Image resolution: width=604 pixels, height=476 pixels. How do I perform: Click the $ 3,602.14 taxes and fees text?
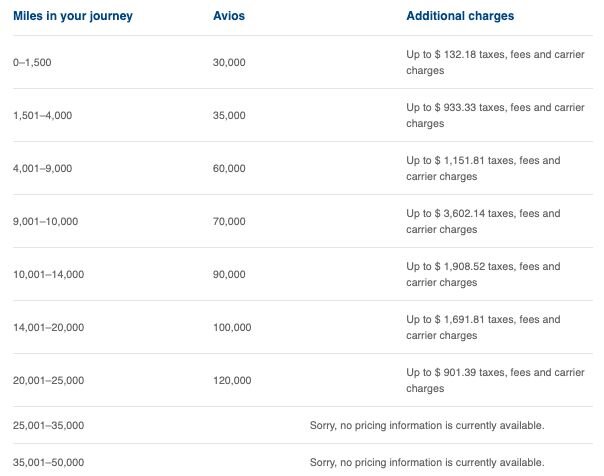click(483, 221)
